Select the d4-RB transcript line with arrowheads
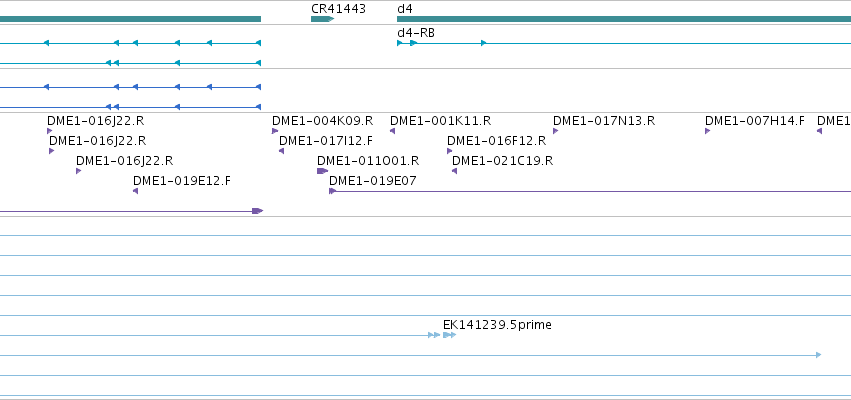The image size is (851, 400). tap(624, 43)
